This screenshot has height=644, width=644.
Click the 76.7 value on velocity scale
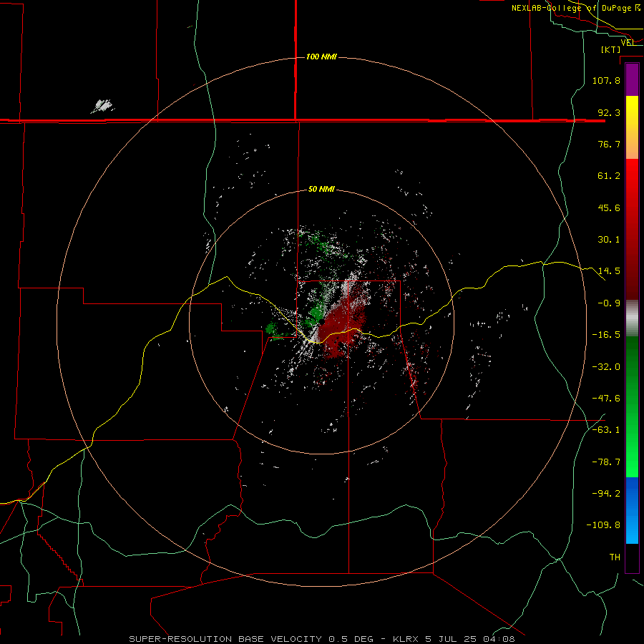[x=609, y=144]
